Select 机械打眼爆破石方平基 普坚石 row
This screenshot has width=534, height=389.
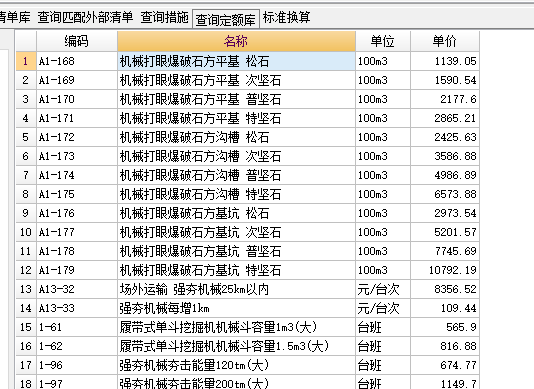236,99
